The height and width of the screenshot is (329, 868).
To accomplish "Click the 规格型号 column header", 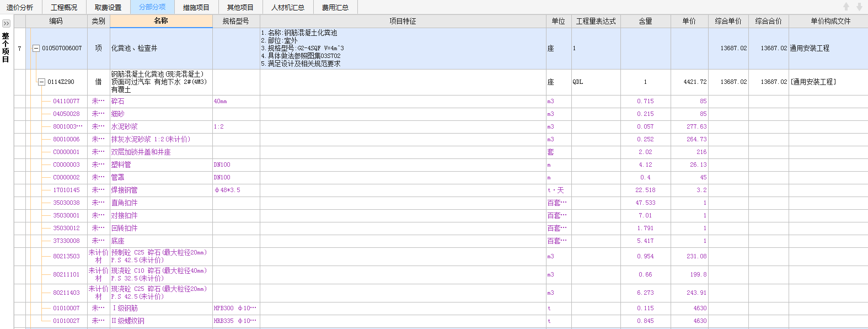I will point(236,21).
